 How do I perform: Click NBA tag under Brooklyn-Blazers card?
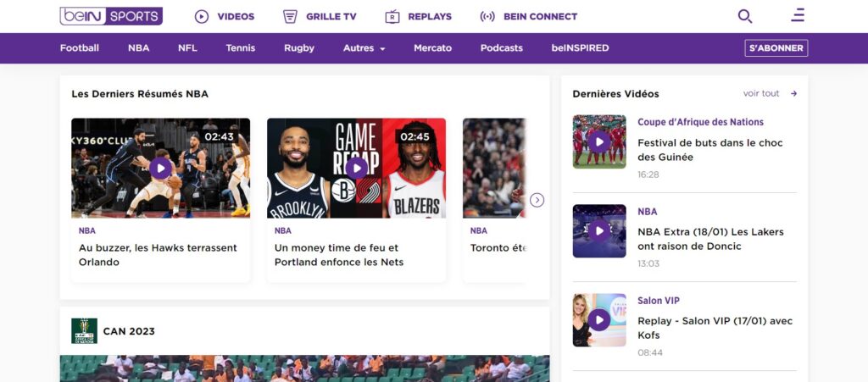click(283, 230)
